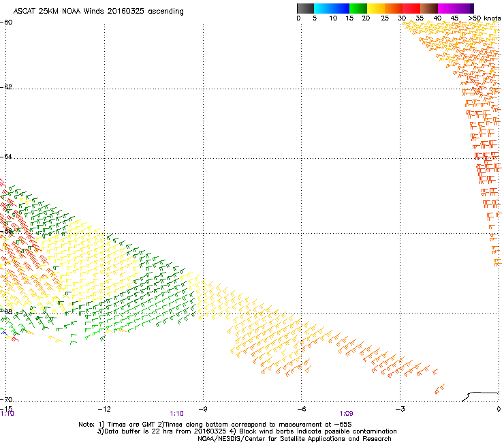Click the "20" label on the color scale
Viewport: 504px width, 443px height.
click(x=366, y=18)
